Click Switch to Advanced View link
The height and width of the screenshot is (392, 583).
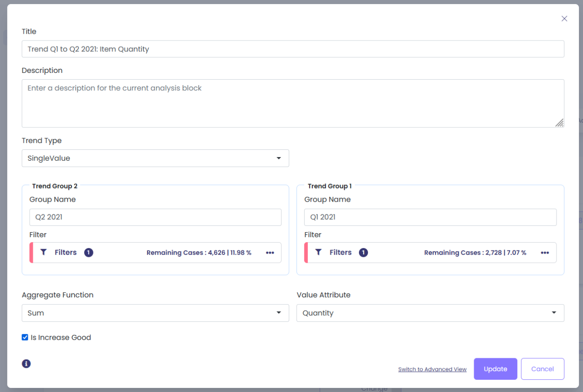[432, 369]
